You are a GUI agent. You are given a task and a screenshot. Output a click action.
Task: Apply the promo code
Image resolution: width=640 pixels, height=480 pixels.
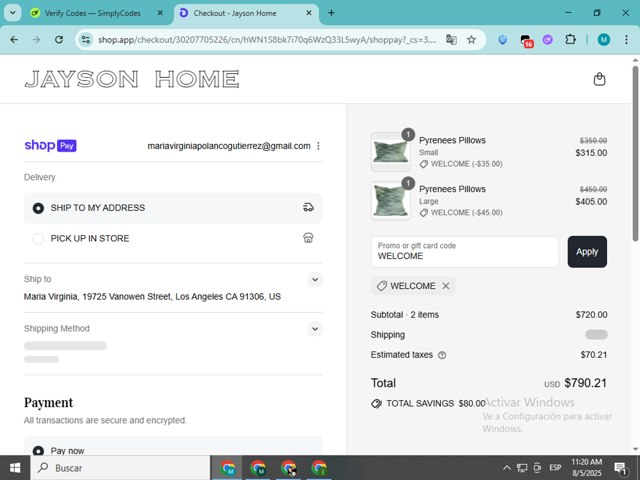pos(587,252)
